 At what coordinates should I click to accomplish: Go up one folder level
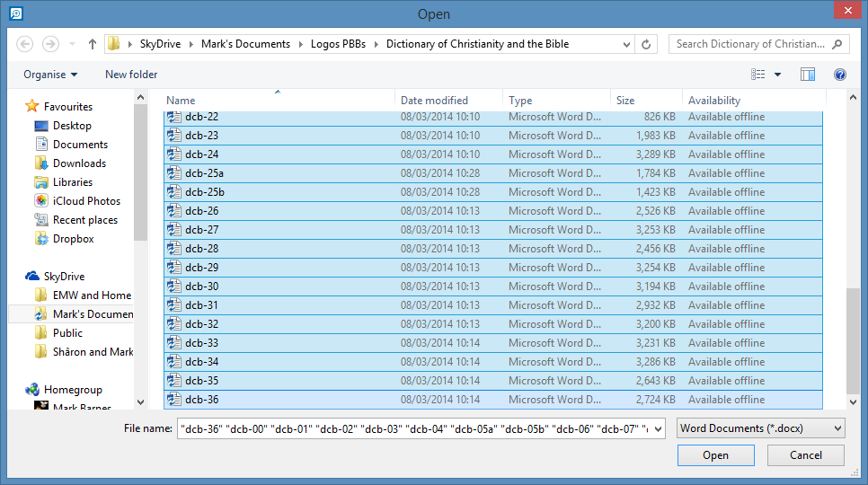pyautogui.click(x=93, y=44)
